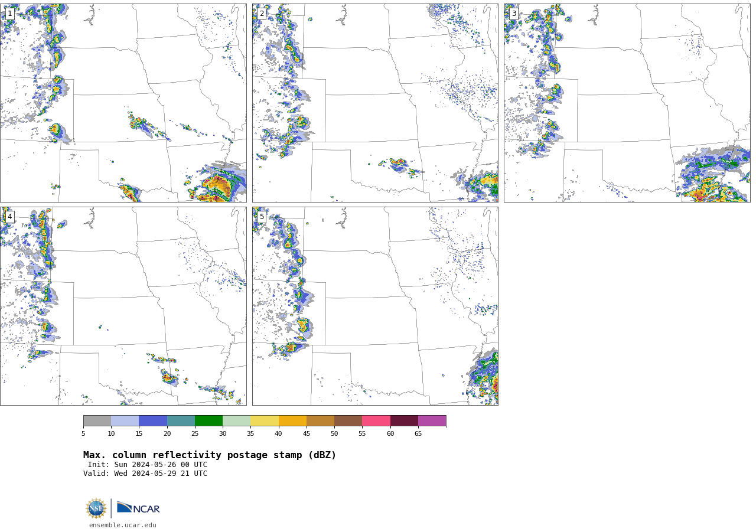Click the NSF logo icon
756x532 pixels.
tap(96, 508)
